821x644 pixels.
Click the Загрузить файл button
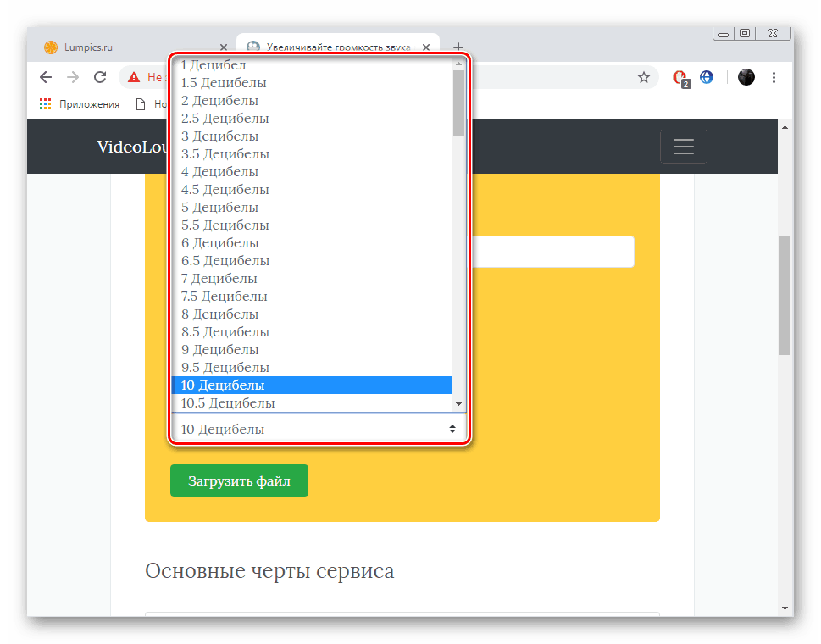tap(239, 480)
